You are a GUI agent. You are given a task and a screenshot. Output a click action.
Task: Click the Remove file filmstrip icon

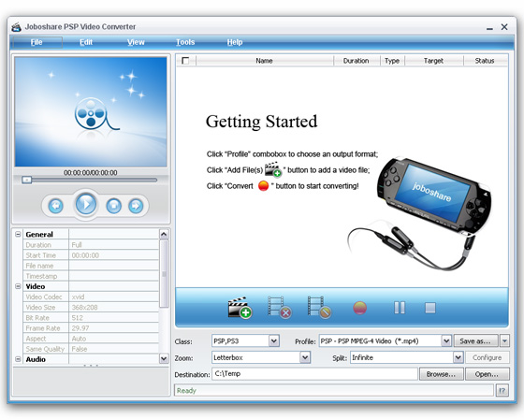pyautogui.click(x=280, y=308)
